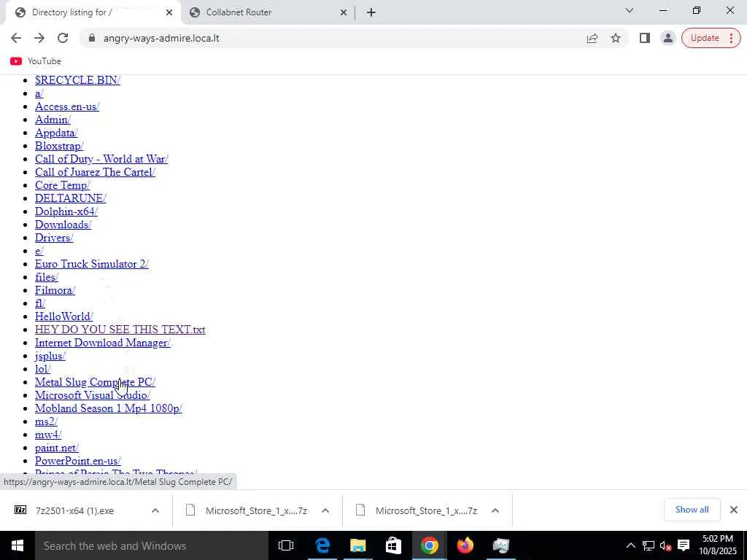The height and width of the screenshot is (560, 747).
Task: Go back with the browser back arrow
Action: (16, 38)
